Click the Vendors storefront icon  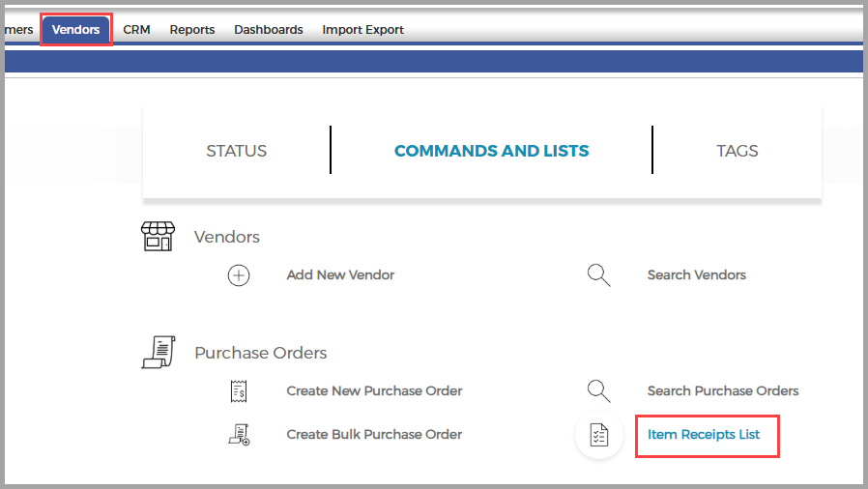158,236
